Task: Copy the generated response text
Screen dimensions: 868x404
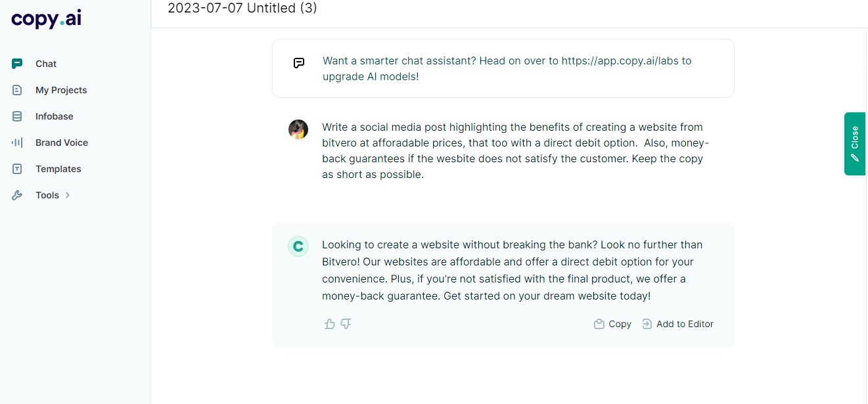Action: coord(612,324)
